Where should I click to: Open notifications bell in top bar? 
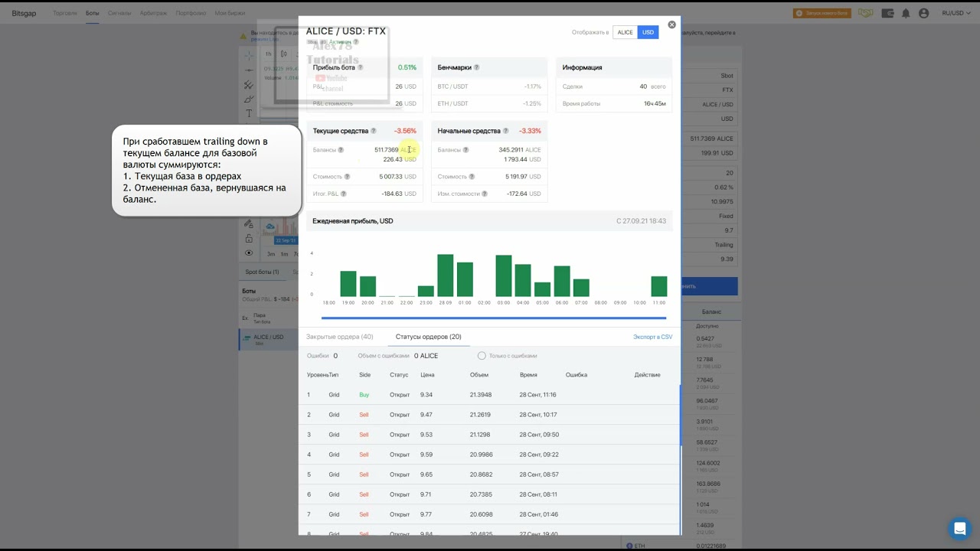click(906, 13)
